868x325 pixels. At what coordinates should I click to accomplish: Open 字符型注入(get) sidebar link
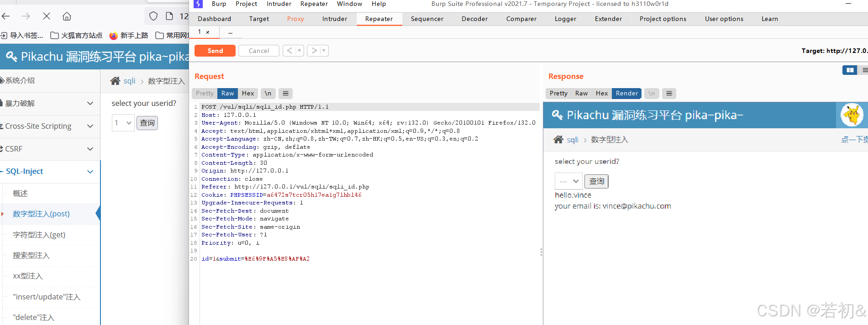(39, 235)
